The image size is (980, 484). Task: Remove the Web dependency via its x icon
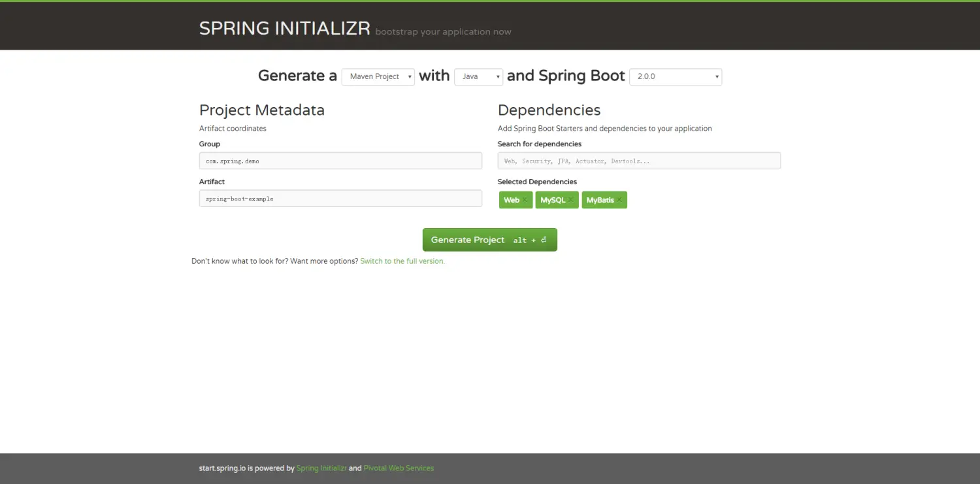525,200
